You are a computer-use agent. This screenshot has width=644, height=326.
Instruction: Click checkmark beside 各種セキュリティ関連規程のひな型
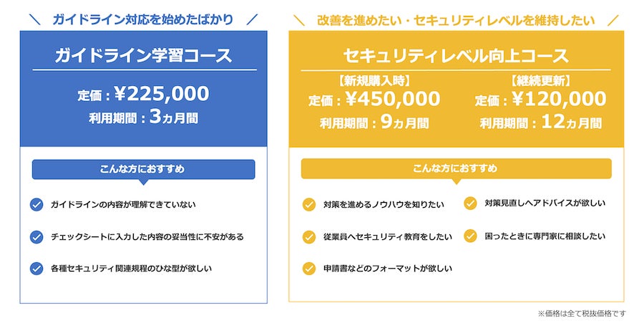[x=36, y=268]
